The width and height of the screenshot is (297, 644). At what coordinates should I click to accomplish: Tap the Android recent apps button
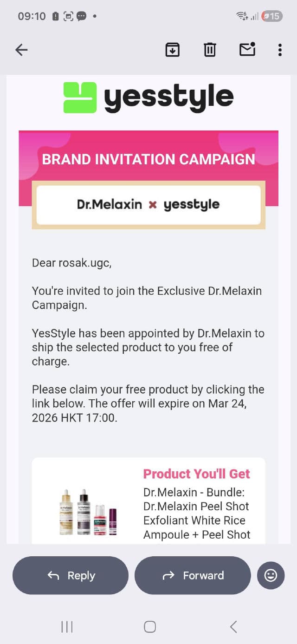(67, 627)
